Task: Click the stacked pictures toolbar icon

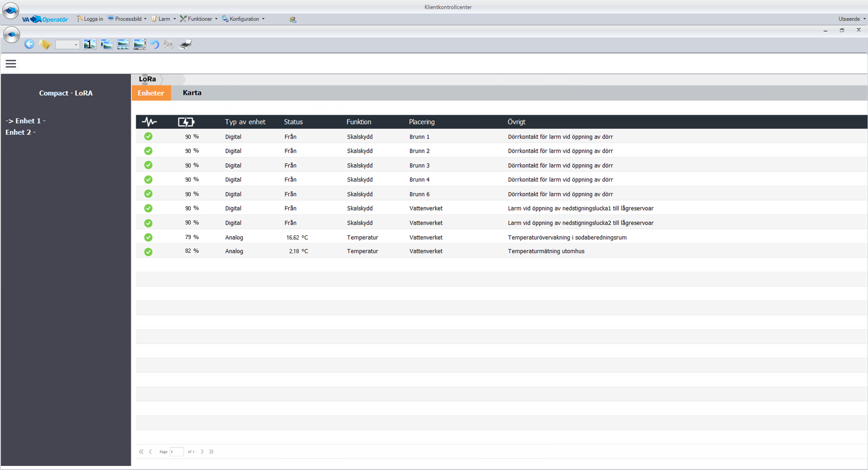Action: point(107,44)
